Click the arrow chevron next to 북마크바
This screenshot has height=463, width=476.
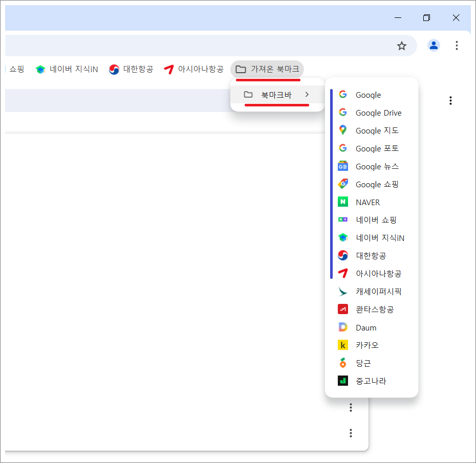click(x=307, y=95)
